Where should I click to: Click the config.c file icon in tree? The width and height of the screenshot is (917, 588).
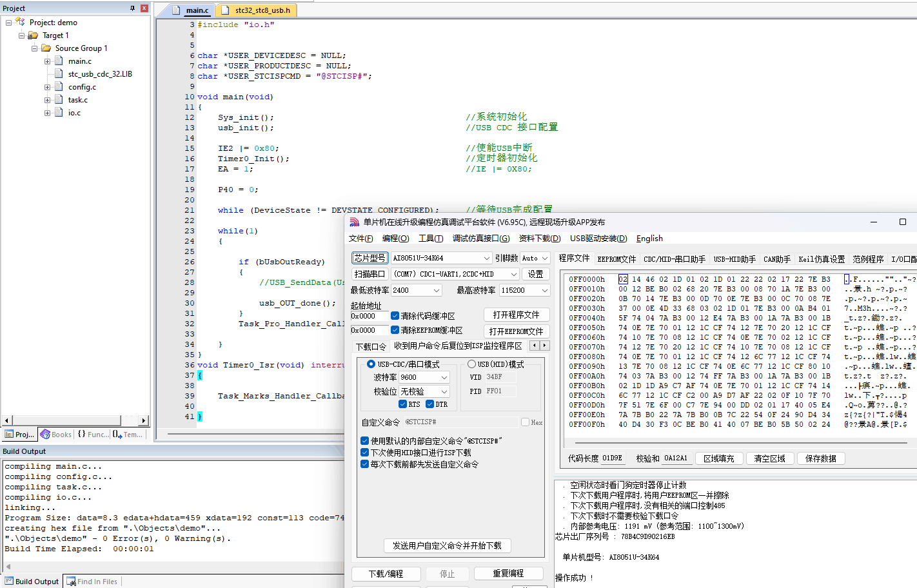pyautogui.click(x=59, y=87)
